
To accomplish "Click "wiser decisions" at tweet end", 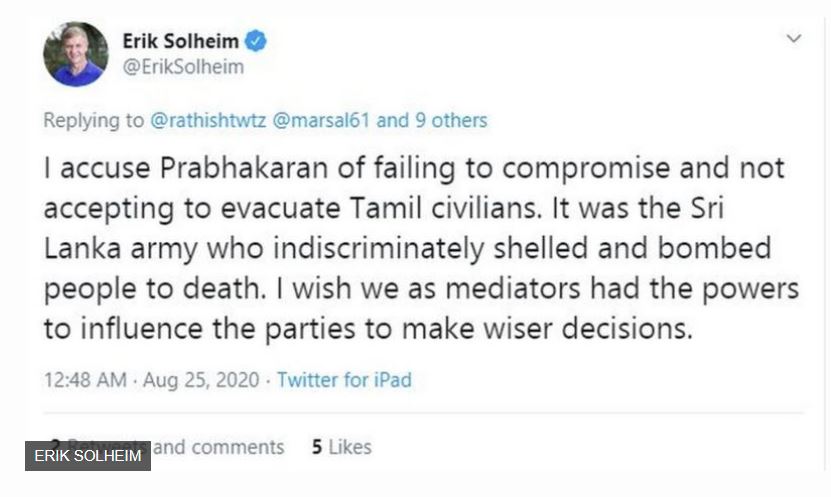I will pos(588,329).
